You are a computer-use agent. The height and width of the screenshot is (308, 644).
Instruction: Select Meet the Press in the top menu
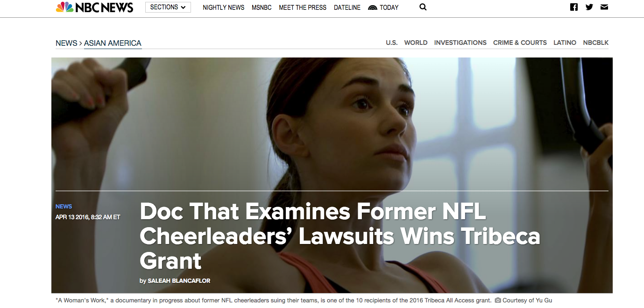tap(303, 7)
